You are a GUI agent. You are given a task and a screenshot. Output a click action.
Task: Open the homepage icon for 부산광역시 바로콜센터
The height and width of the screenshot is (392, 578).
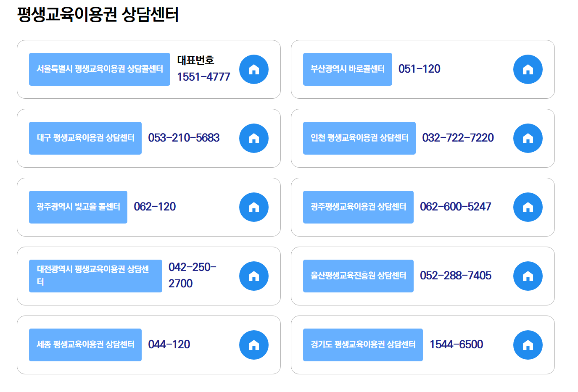click(528, 69)
